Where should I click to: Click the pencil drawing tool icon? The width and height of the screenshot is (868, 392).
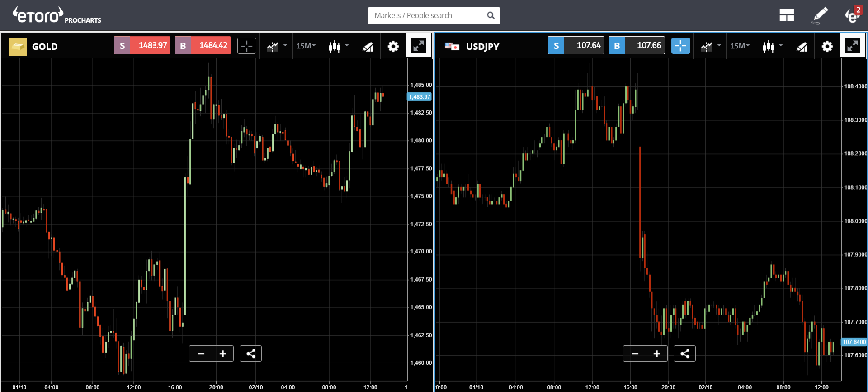point(820,15)
